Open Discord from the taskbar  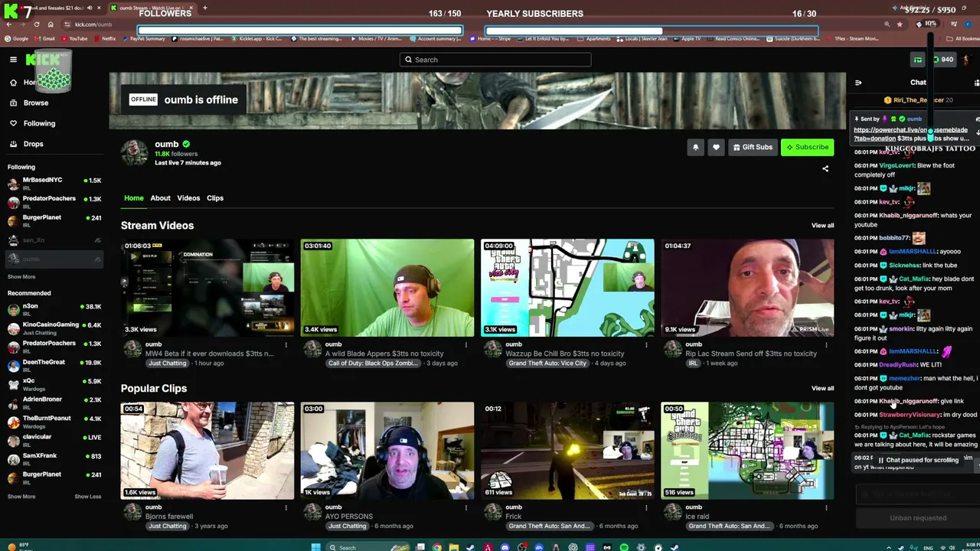(x=505, y=547)
